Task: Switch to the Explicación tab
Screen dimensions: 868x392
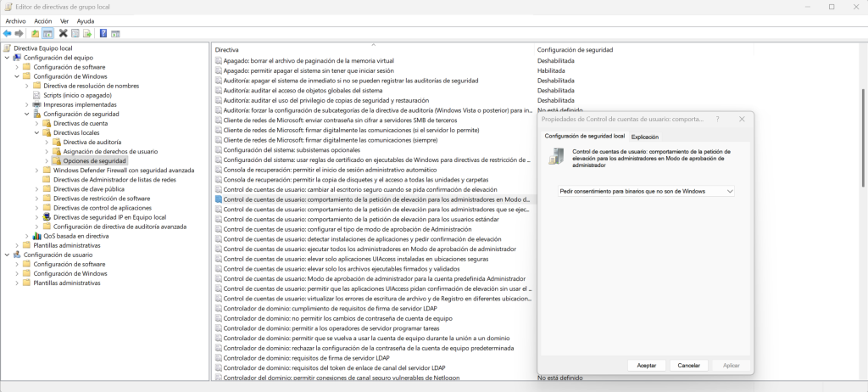Action: (645, 137)
